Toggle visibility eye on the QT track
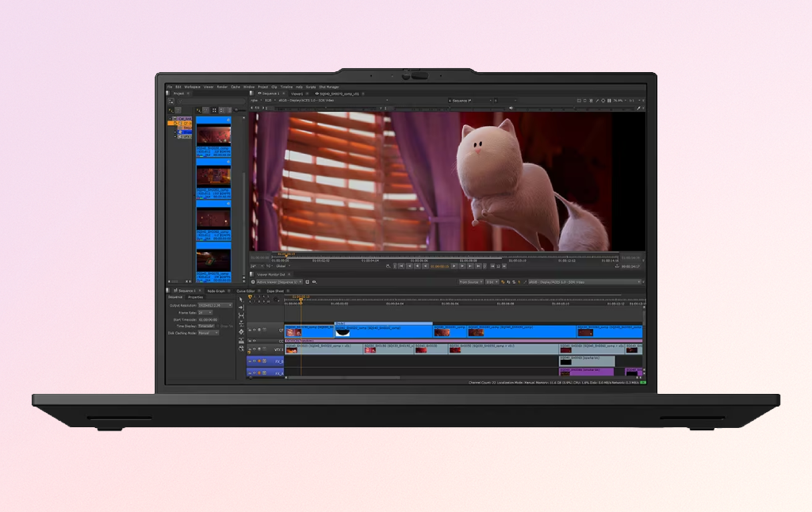Screen dimensions: 812x512 [255, 330]
